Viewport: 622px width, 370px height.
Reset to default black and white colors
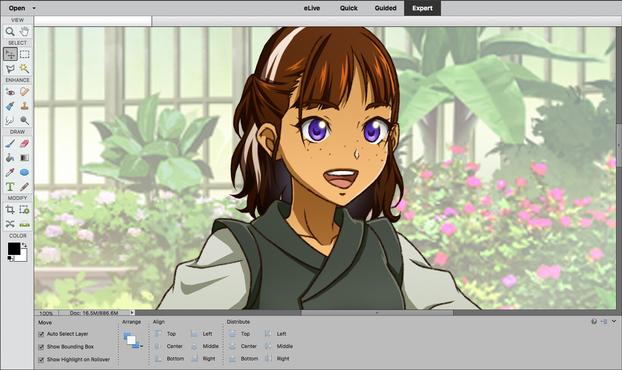click(10, 259)
